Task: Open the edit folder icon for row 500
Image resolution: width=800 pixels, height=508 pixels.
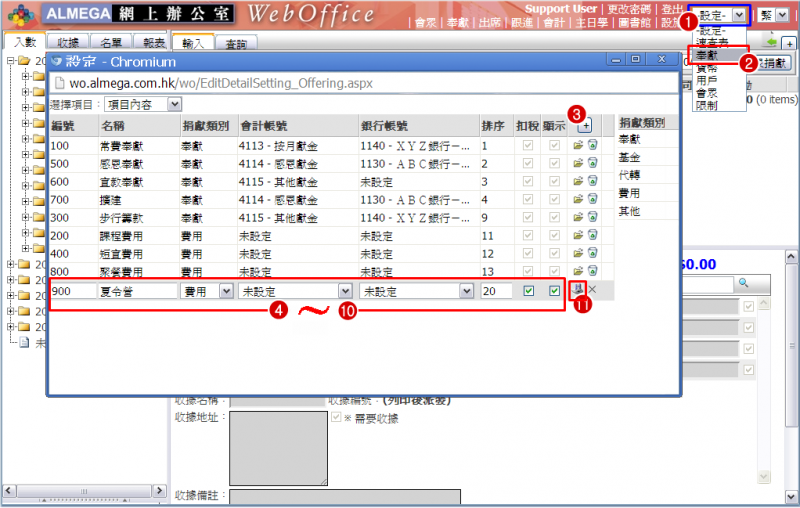Action: [x=578, y=163]
